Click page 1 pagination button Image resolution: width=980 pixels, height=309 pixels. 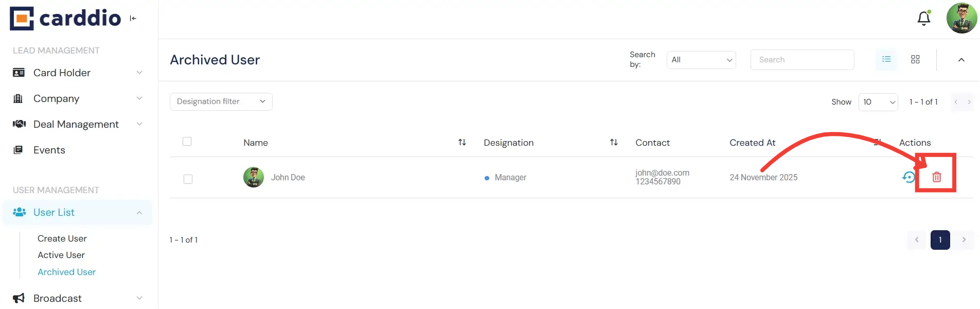pyautogui.click(x=940, y=239)
